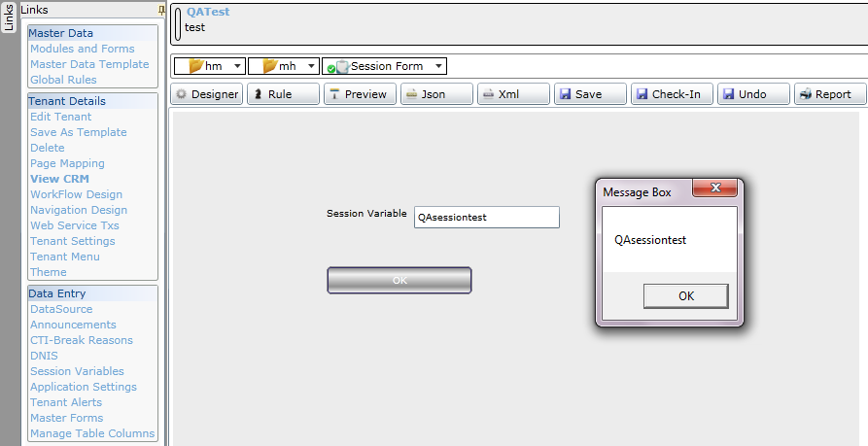This screenshot has width=868, height=446.
Task: Select the Master Data section header
Action: (x=92, y=33)
